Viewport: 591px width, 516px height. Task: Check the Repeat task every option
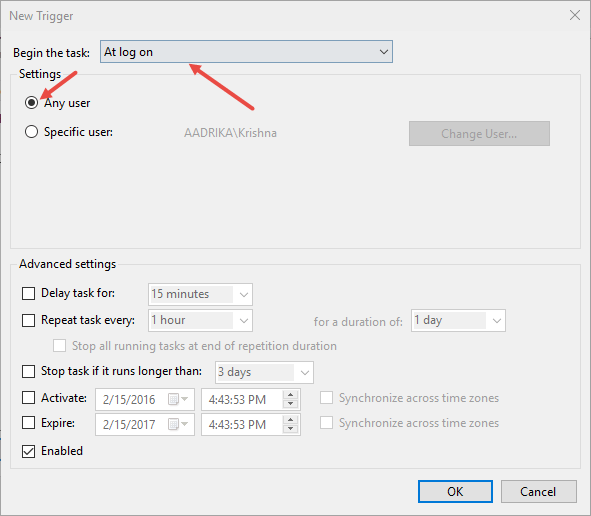[x=28, y=320]
